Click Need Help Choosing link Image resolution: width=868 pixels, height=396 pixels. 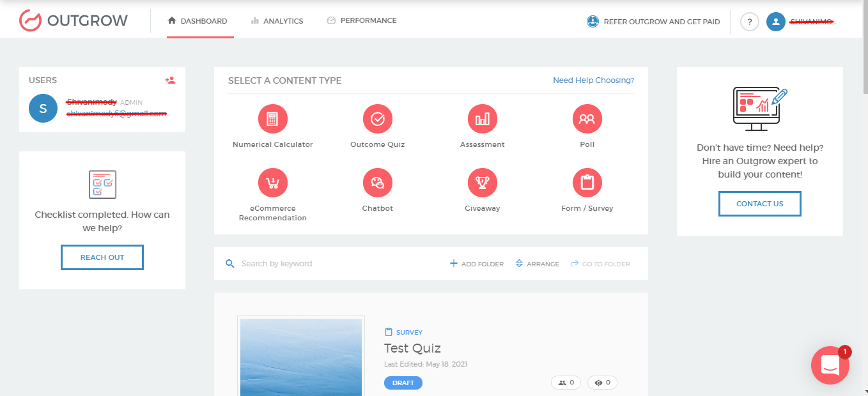(x=593, y=80)
